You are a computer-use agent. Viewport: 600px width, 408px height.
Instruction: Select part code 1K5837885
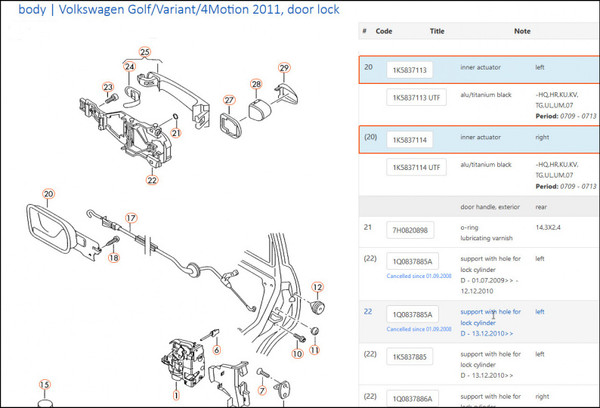click(x=410, y=355)
